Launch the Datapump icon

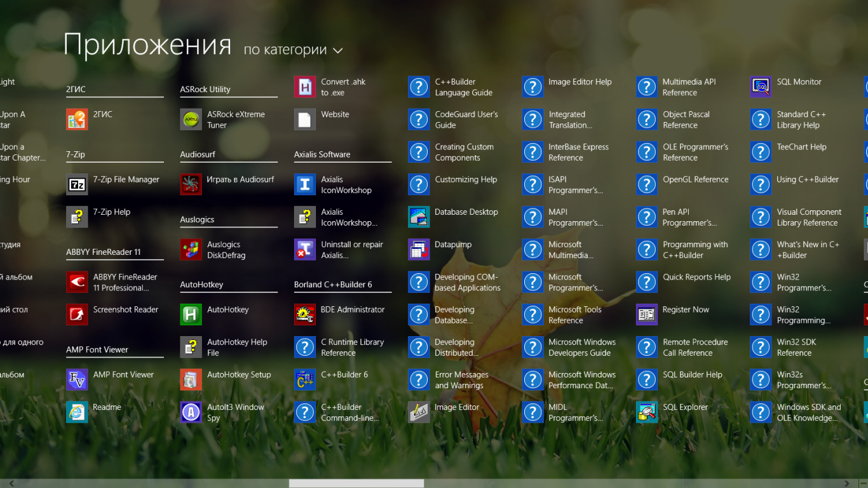pos(419,250)
